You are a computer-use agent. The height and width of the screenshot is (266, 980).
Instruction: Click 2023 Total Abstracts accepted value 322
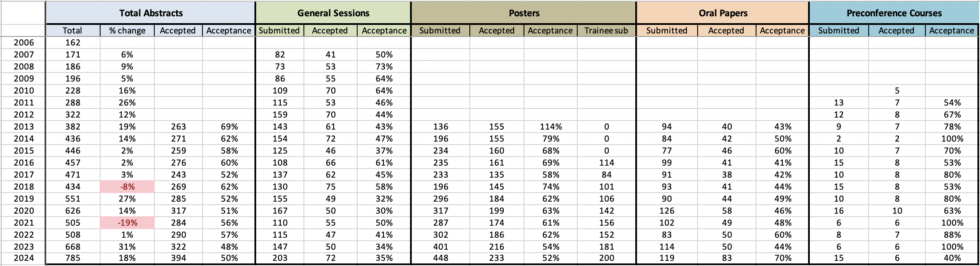coord(178,247)
